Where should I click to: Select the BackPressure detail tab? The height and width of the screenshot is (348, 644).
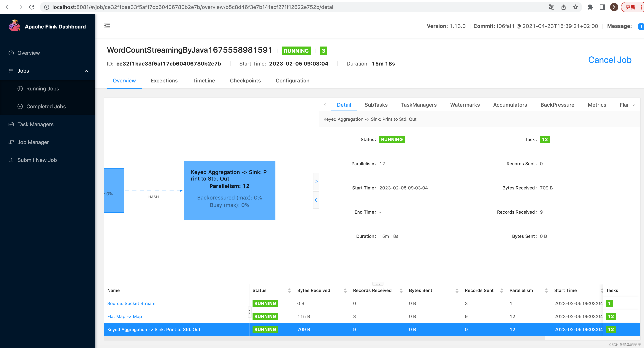(x=557, y=105)
